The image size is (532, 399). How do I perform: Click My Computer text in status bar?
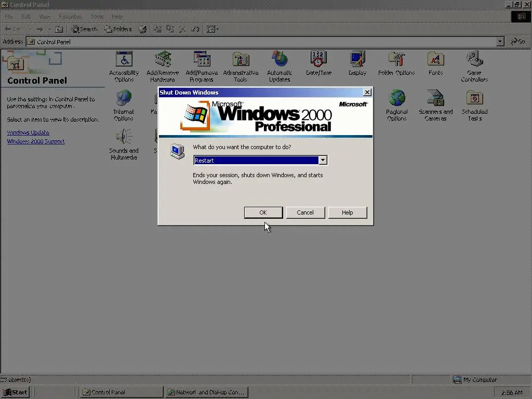[480, 380]
